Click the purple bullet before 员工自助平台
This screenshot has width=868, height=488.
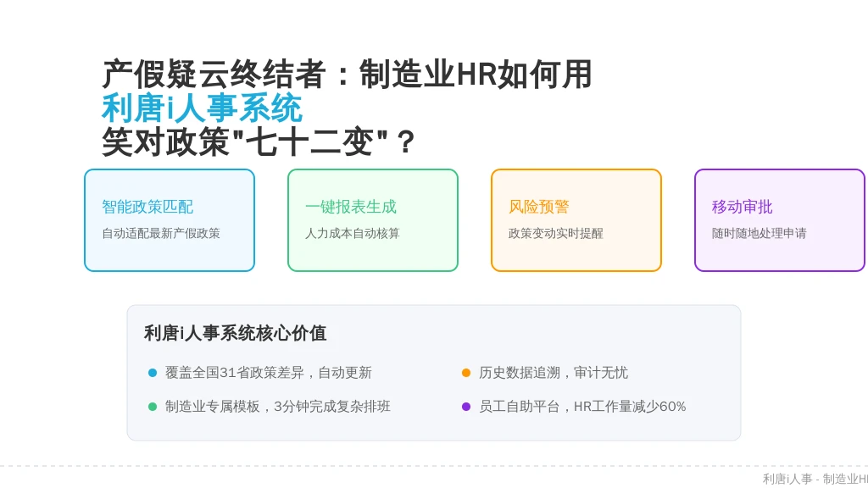(466, 407)
